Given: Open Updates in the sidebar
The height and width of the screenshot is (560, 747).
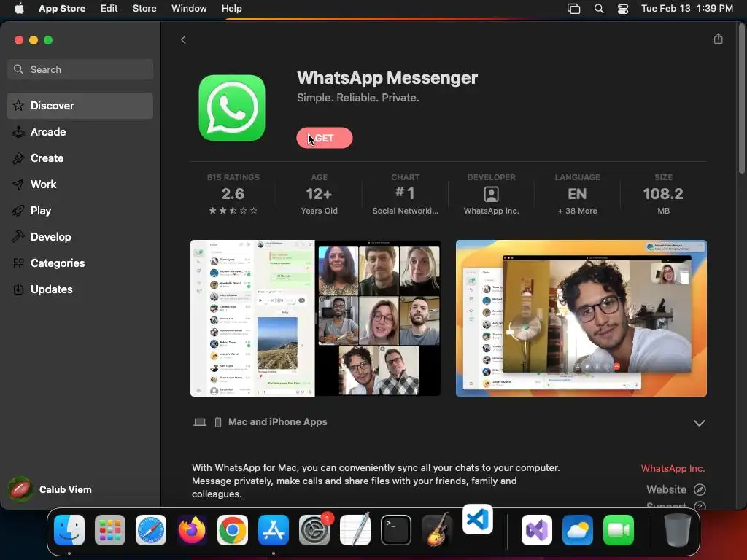Looking at the screenshot, I should point(80,289).
